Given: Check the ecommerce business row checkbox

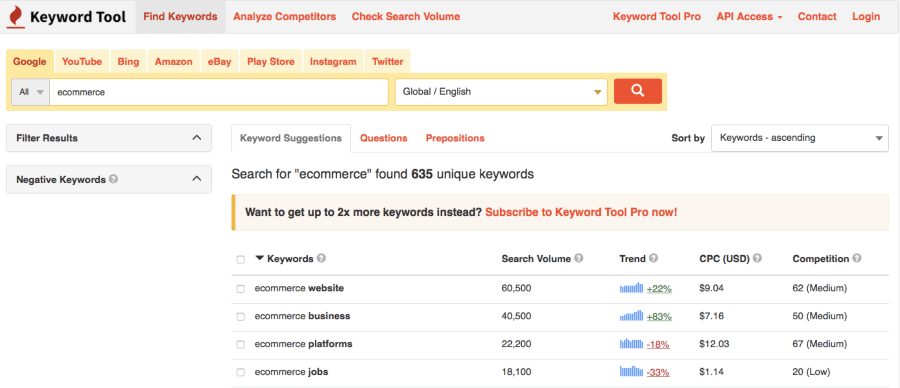Looking at the screenshot, I should (240, 316).
